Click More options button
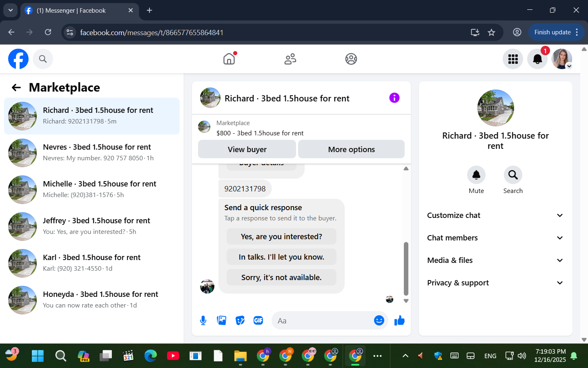 (x=351, y=149)
